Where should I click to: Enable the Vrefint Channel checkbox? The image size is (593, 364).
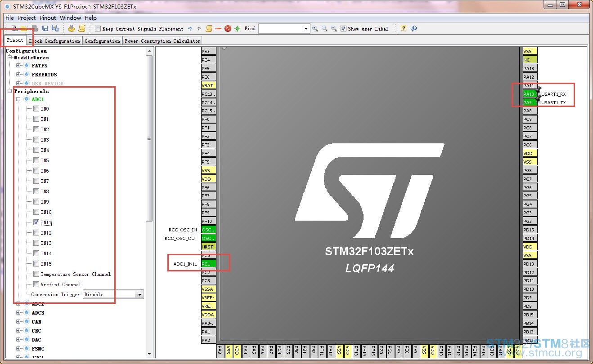(x=36, y=284)
